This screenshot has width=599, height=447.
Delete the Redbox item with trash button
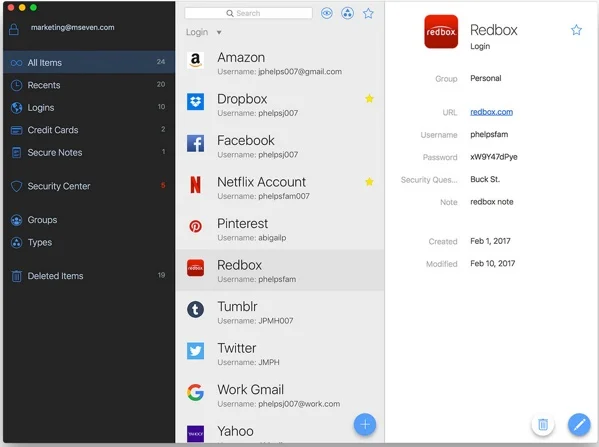click(x=543, y=424)
